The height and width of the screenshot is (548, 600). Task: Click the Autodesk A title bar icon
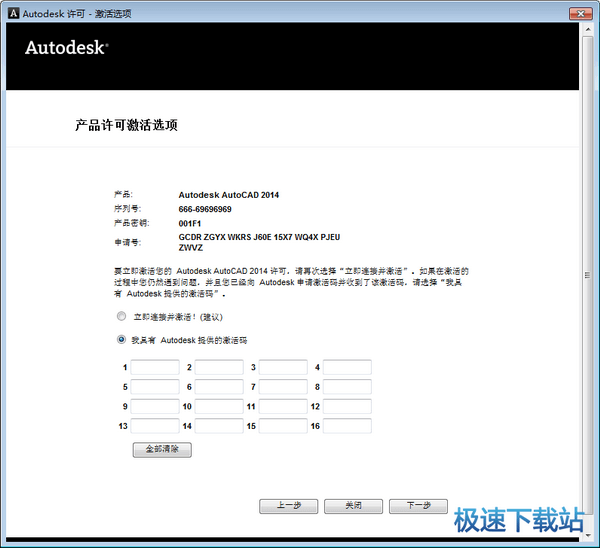(13, 13)
